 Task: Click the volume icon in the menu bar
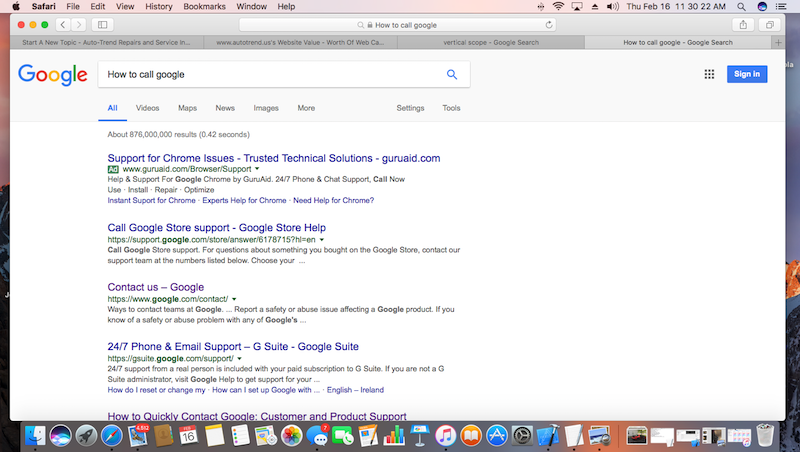point(613,7)
